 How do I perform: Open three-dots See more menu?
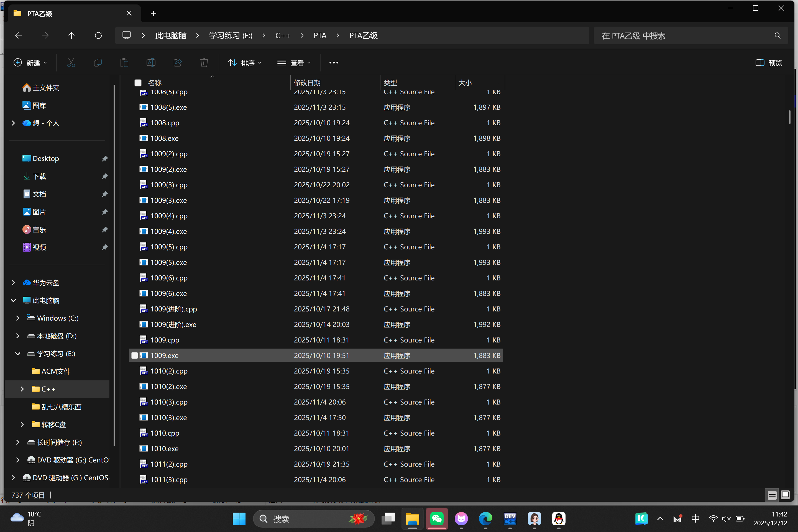[x=334, y=63]
